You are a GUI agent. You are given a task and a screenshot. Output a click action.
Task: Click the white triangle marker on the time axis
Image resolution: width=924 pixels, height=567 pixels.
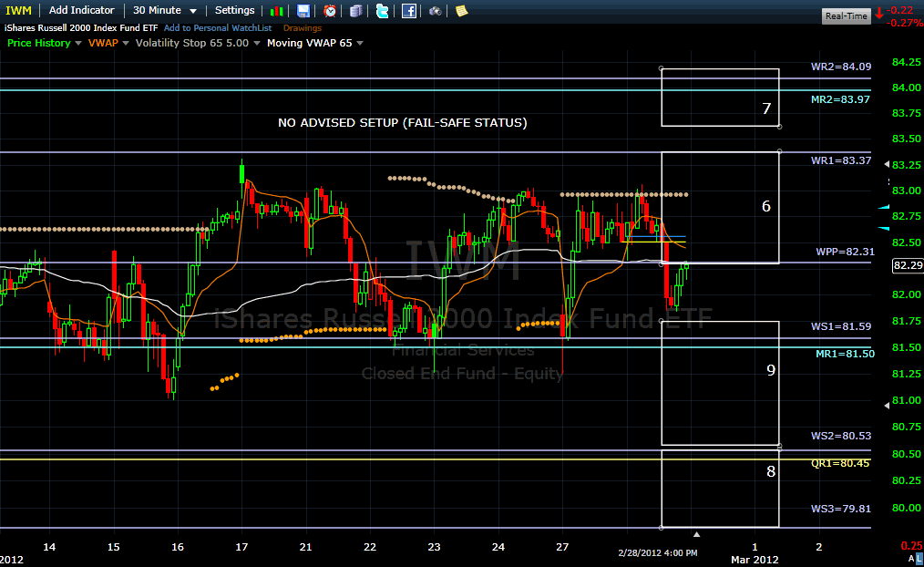696,534
